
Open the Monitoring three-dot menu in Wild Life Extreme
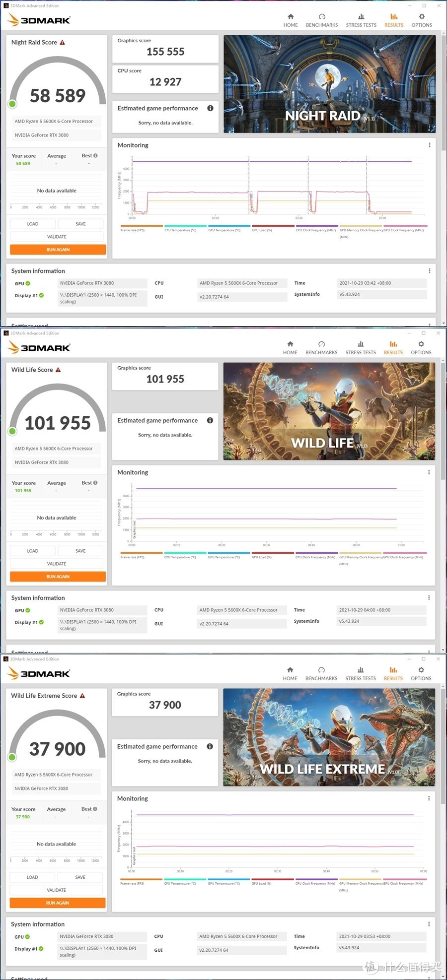[x=429, y=798]
